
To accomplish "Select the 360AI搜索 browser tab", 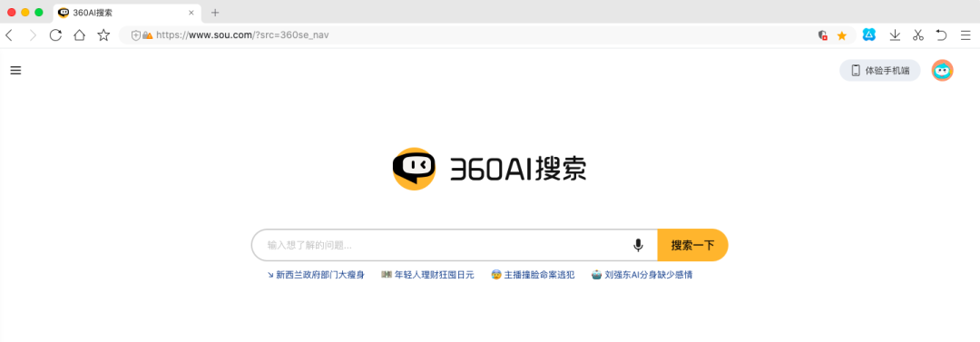I will 127,13.
